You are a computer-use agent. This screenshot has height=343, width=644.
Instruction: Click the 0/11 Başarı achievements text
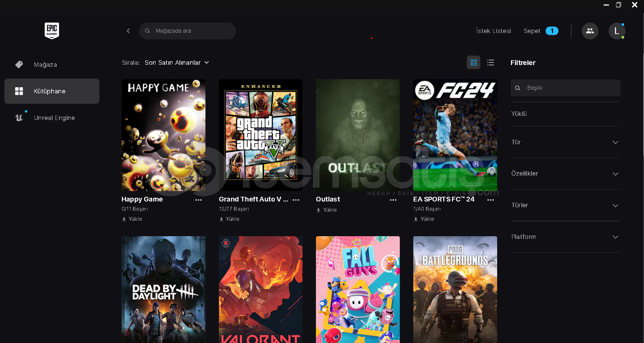pyautogui.click(x=135, y=209)
